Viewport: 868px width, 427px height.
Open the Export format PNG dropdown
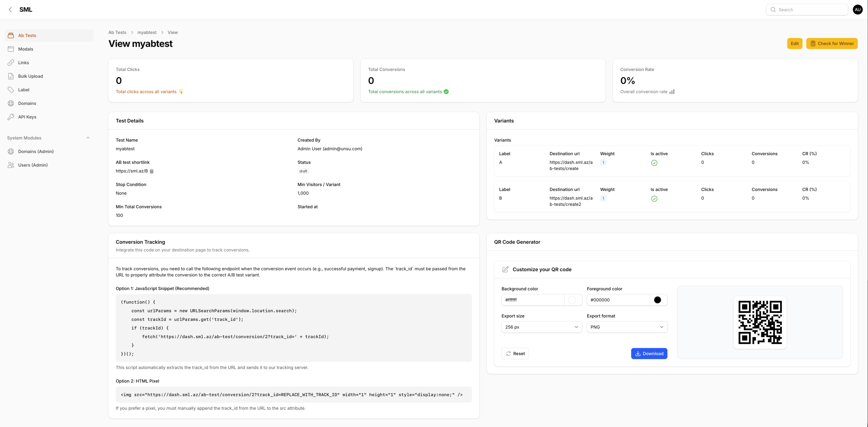click(x=627, y=327)
